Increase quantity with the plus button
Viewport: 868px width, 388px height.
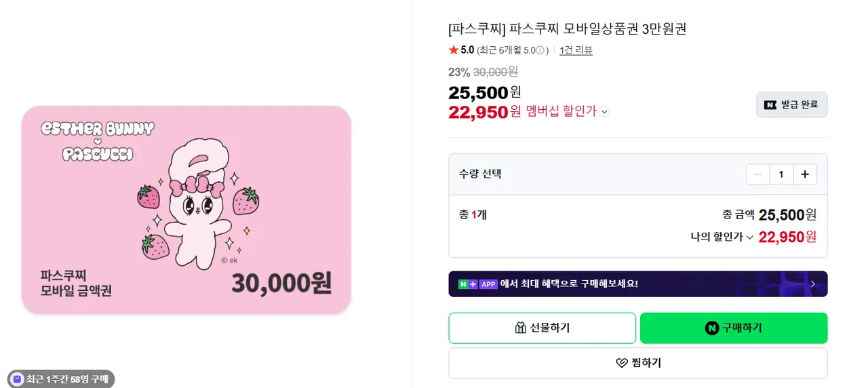(805, 174)
